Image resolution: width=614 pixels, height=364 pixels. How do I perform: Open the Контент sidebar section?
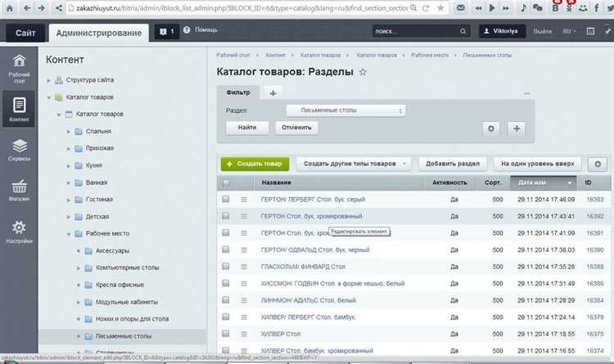click(x=19, y=110)
